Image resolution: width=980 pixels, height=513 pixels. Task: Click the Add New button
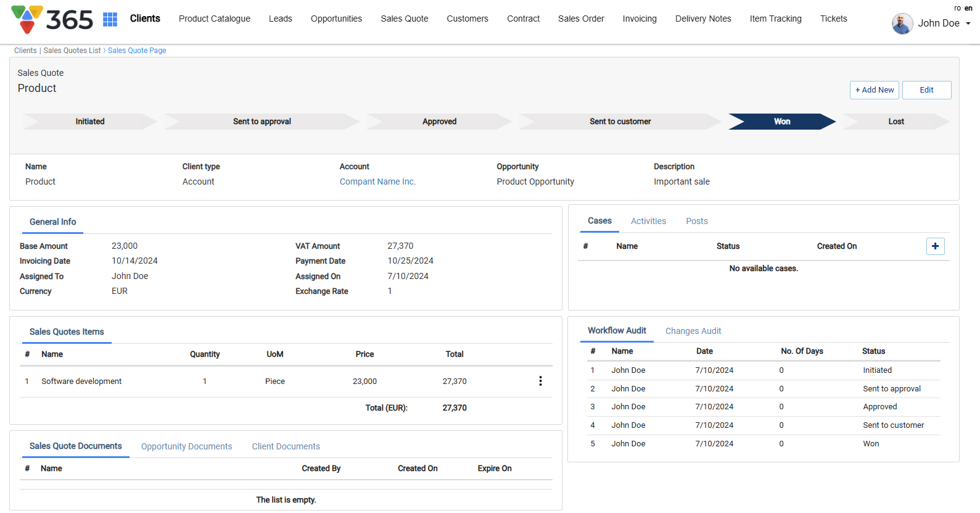coord(874,90)
